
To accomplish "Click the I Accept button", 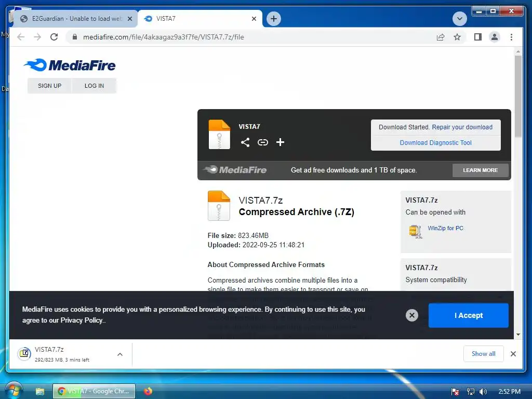I will (x=469, y=315).
